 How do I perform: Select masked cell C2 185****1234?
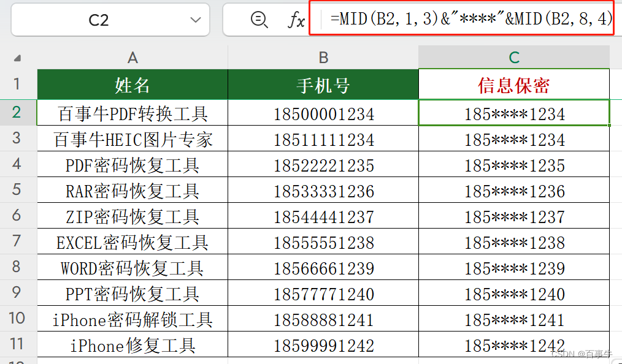[x=514, y=113]
